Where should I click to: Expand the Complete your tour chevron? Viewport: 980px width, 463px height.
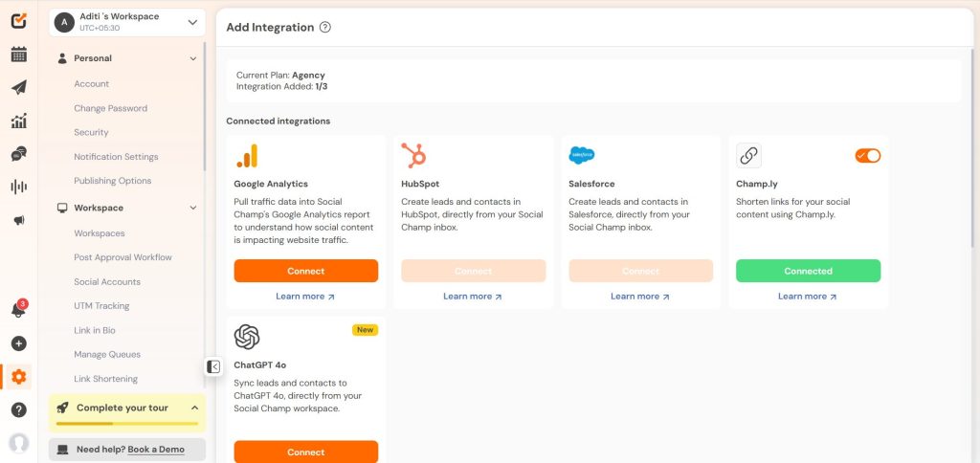click(194, 408)
